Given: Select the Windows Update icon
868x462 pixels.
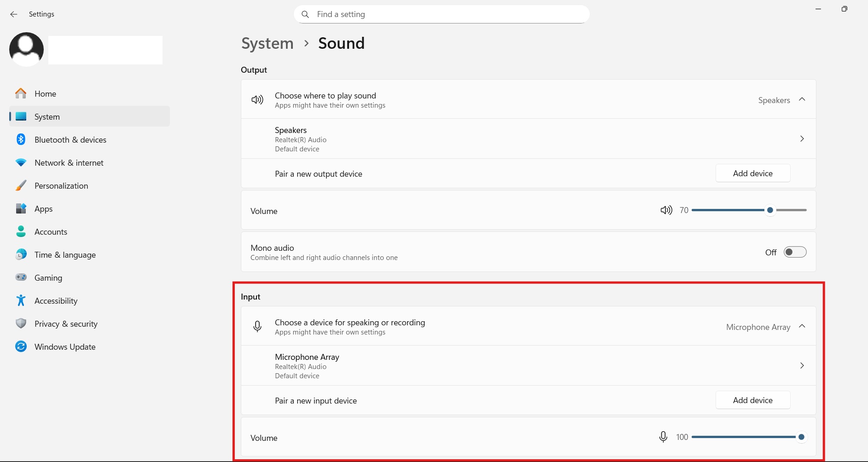Looking at the screenshot, I should 21,346.
